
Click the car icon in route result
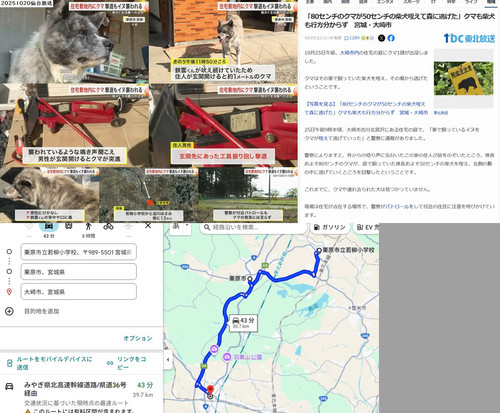pos(9,386)
